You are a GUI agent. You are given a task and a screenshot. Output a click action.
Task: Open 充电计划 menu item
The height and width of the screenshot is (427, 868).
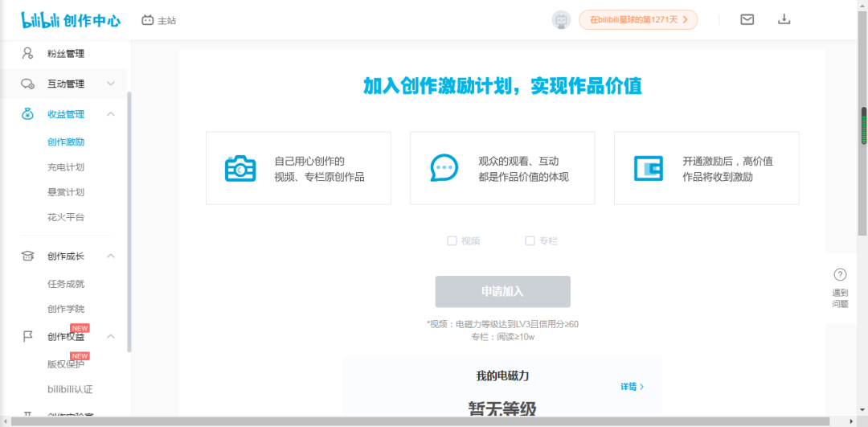pyautogui.click(x=66, y=166)
